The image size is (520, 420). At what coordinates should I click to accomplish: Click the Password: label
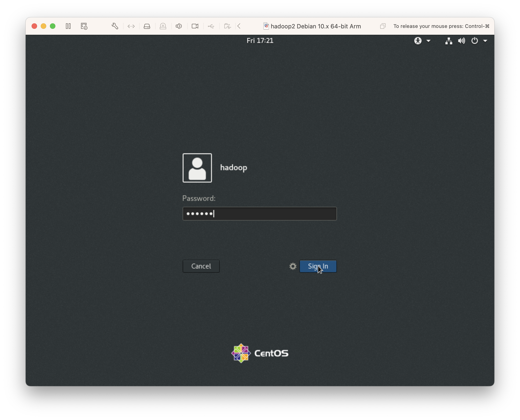coord(199,198)
